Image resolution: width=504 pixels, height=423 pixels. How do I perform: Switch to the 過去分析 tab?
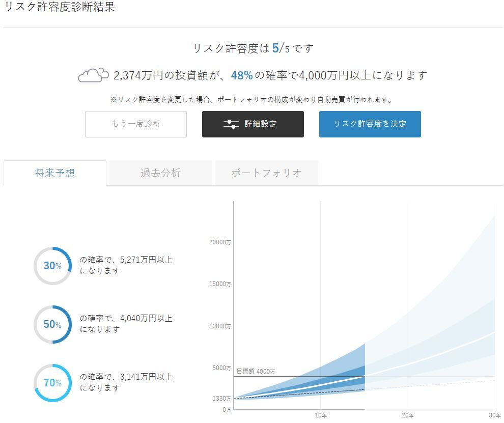[x=160, y=173]
